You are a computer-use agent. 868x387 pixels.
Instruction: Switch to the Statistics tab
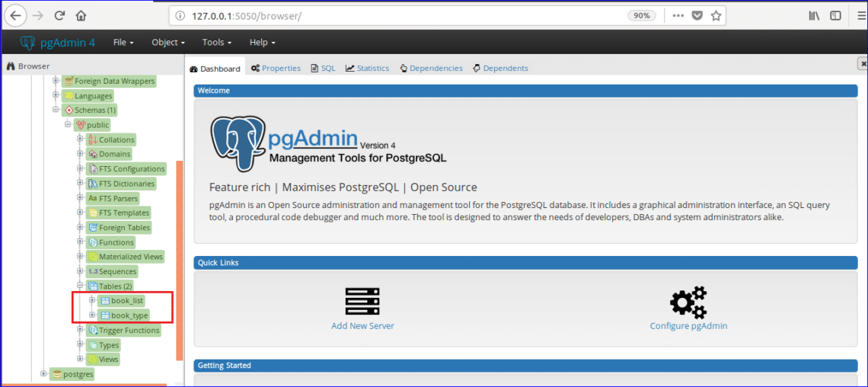(367, 68)
